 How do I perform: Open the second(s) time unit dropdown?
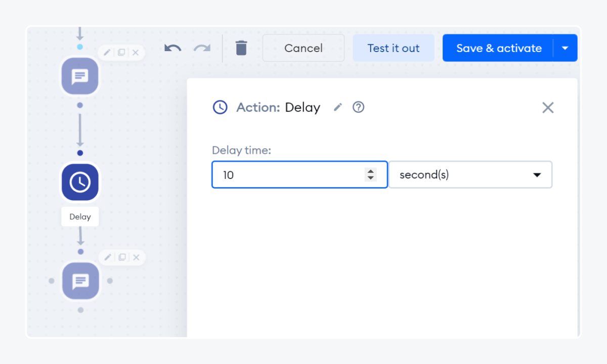pyautogui.click(x=470, y=174)
